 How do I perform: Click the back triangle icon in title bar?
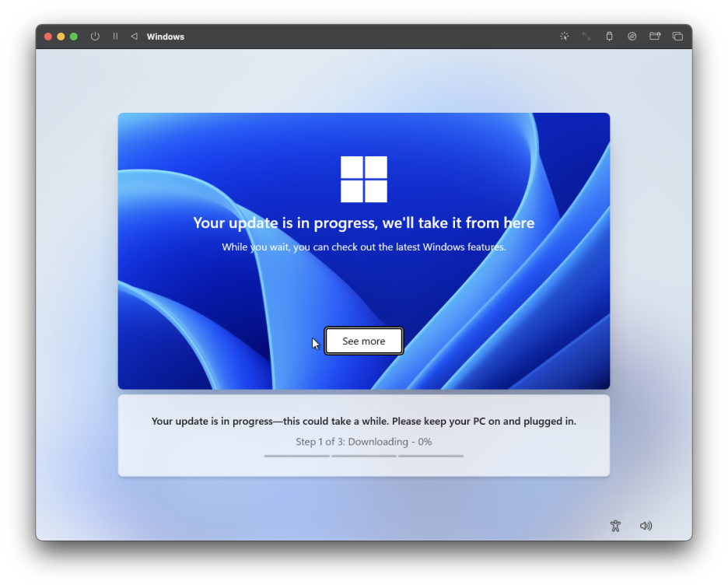(x=135, y=37)
